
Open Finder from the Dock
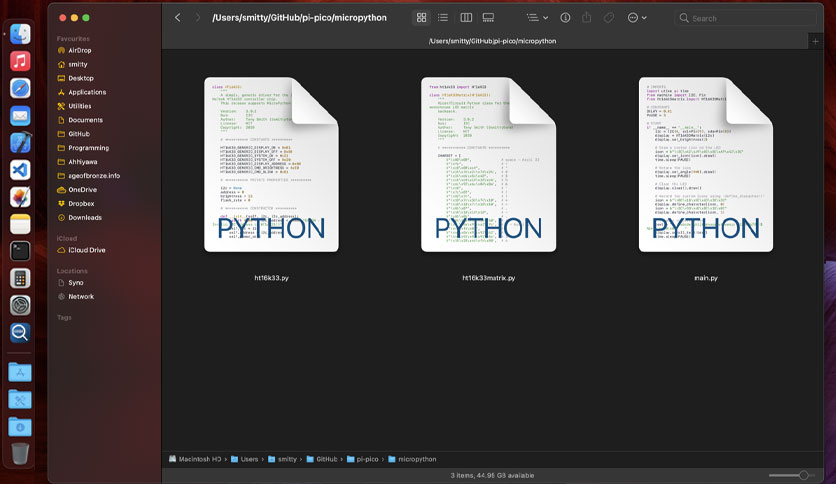coord(20,34)
